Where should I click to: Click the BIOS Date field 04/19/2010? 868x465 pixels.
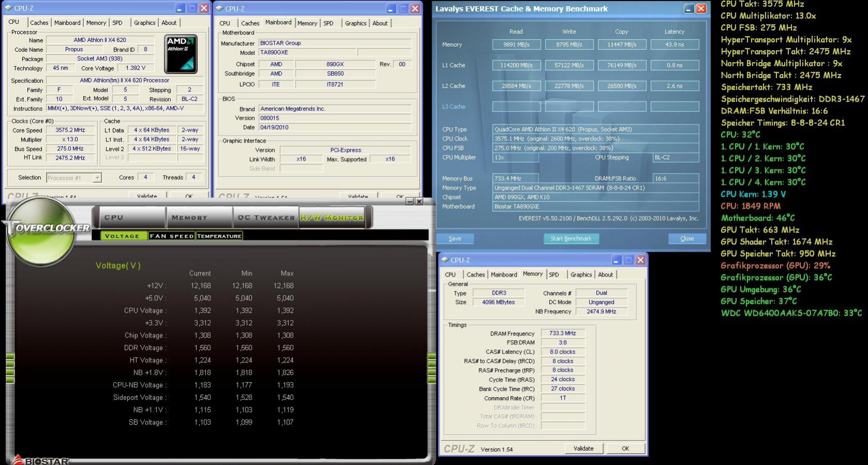pyautogui.click(x=335, y=127)
